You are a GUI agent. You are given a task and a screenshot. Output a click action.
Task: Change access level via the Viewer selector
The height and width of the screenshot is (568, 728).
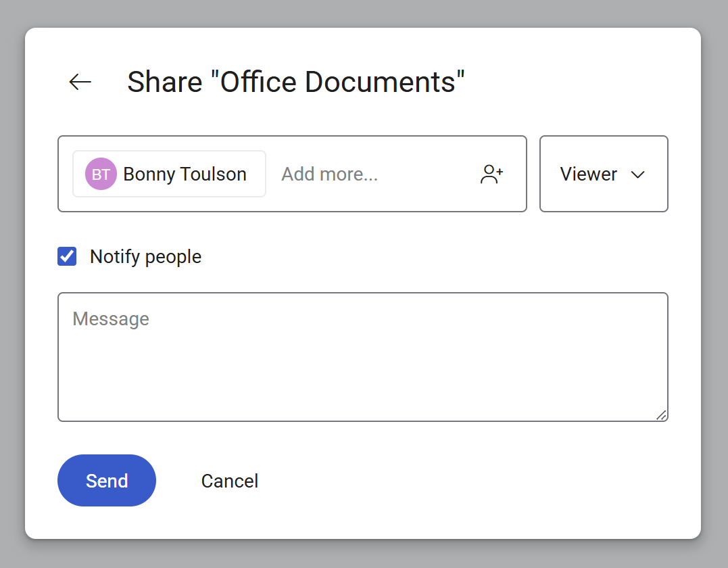tap(604, 174)
